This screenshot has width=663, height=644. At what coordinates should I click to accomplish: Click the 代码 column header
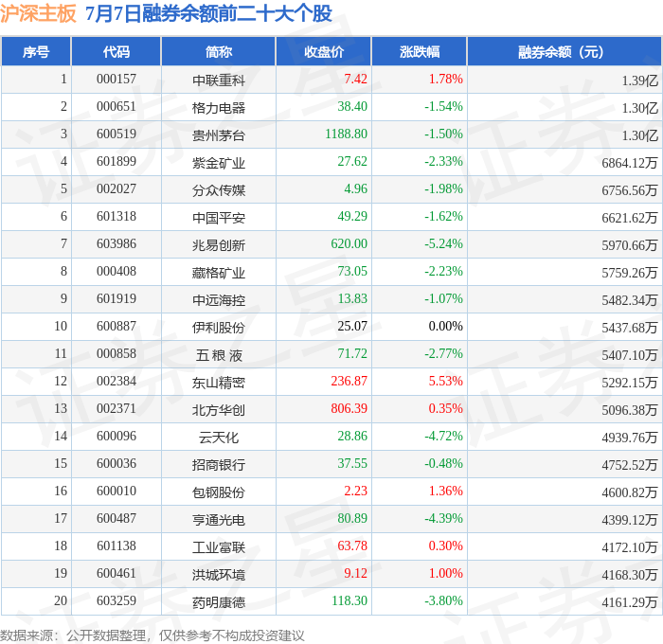pyautogui.click(x=116, y=51)
